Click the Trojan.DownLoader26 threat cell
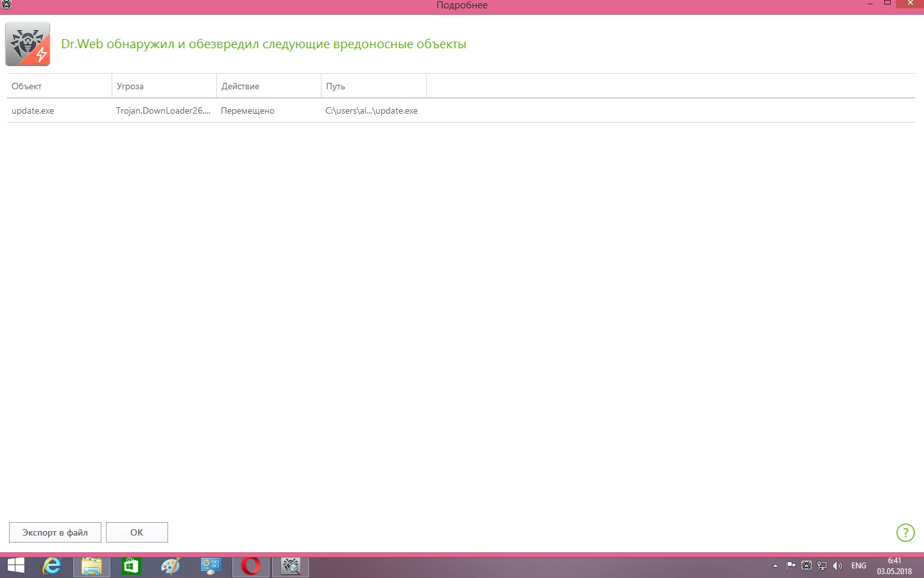 (163, 110)
